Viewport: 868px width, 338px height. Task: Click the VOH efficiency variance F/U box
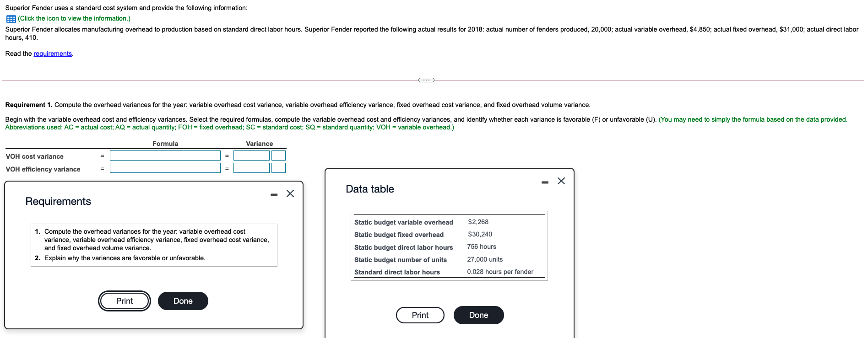tap(278, 168)
